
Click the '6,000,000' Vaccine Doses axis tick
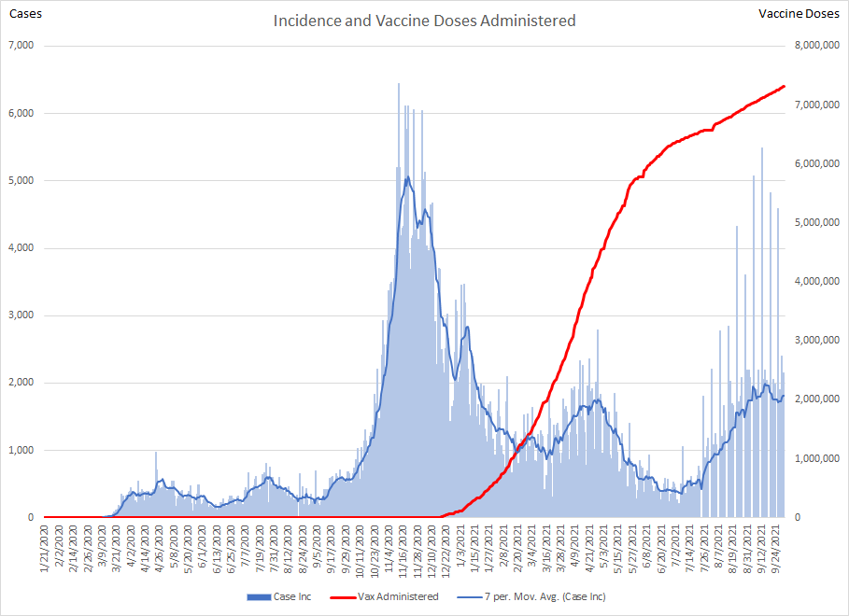[x=817, y=163]
